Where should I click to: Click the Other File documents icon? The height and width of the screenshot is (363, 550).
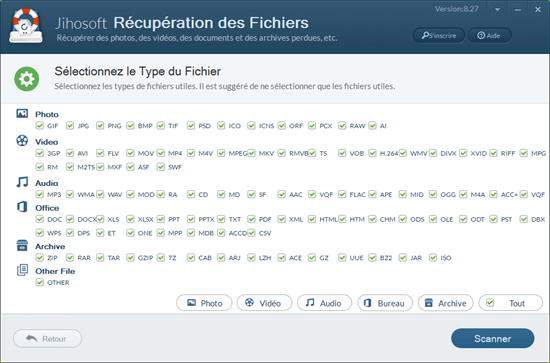pyautogui.click(x=22, y=270)
